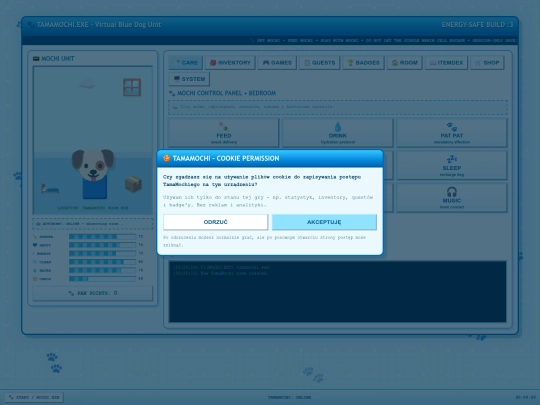Go to the QUESTS tab

point(320,63)
